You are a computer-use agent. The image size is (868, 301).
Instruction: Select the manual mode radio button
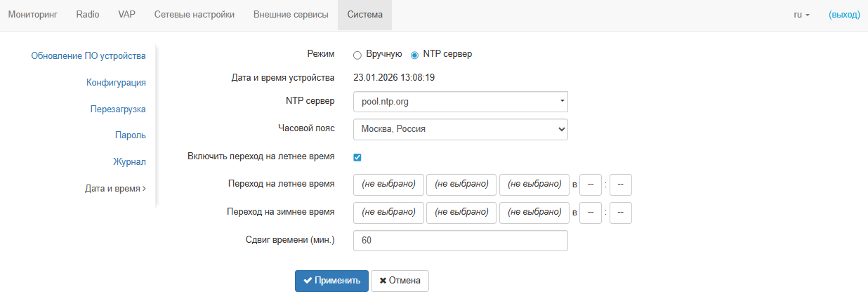[x=357, y=55]
